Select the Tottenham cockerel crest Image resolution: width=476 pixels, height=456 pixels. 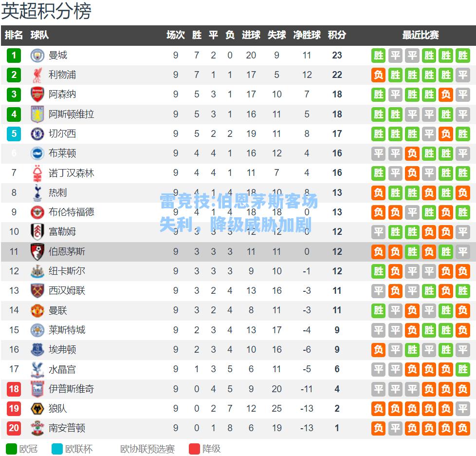(37, 192)
